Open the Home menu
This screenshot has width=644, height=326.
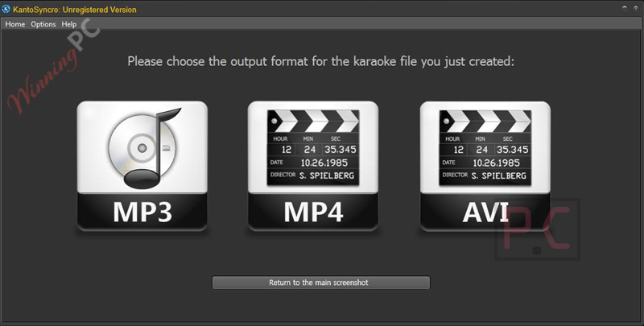tap(15, 24)
